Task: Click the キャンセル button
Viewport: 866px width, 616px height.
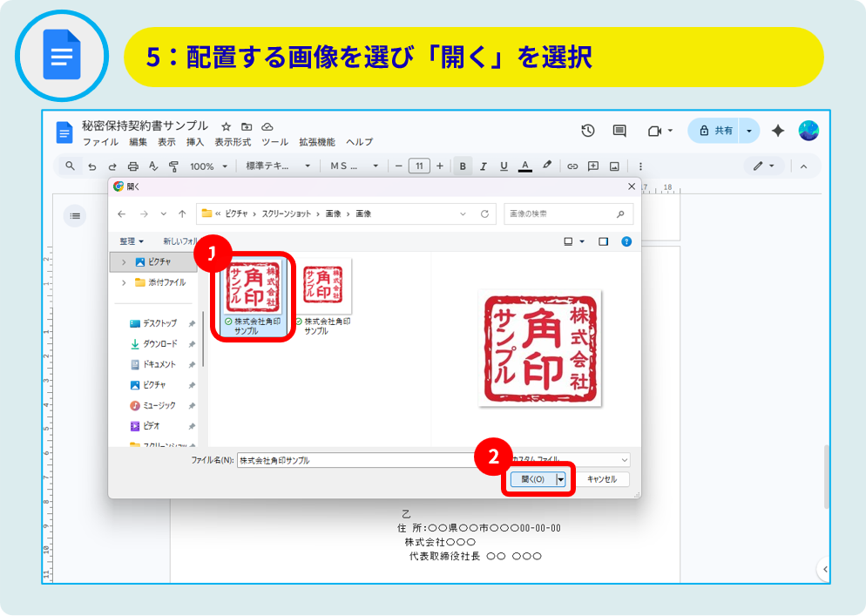Action: (601, 479)
